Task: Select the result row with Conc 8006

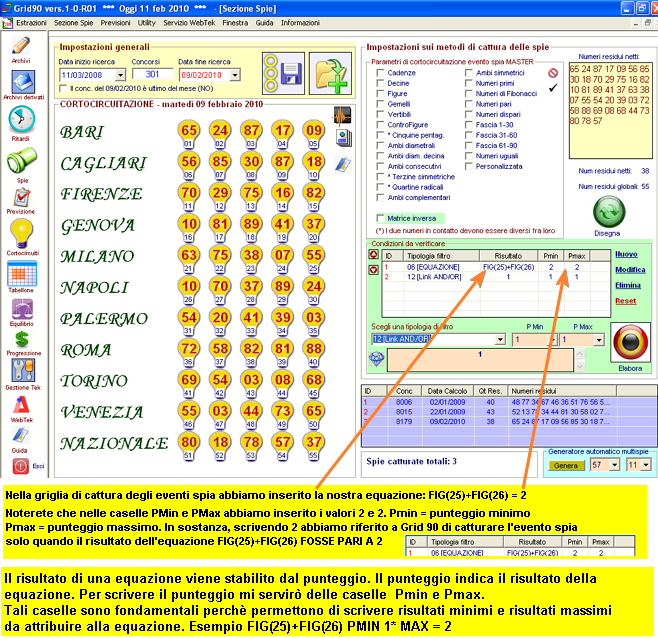Action: click(x=509, y=402)
